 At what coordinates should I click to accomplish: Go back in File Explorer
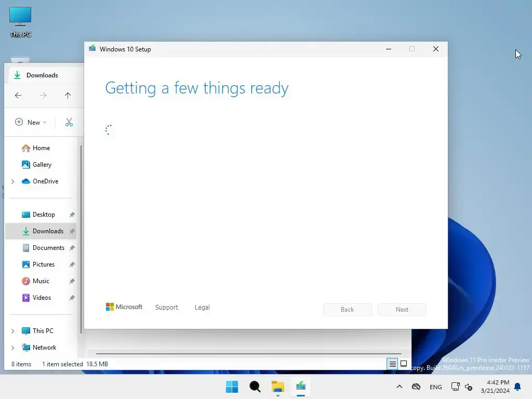(18, 96)
